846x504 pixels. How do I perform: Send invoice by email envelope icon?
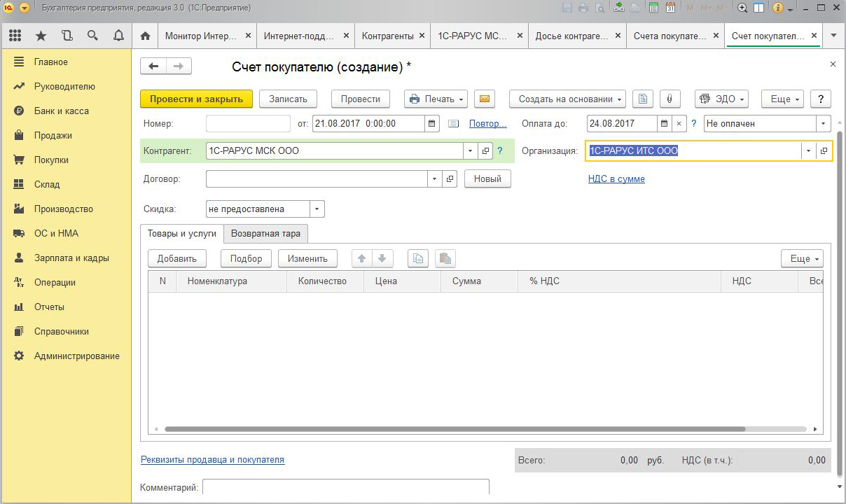click(x=485, y=99)
